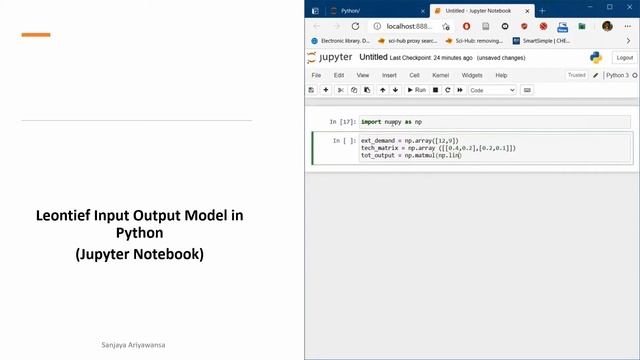Insert a new cell below with plus icon
Screen dimensions: 640x360
click(326, 90)
